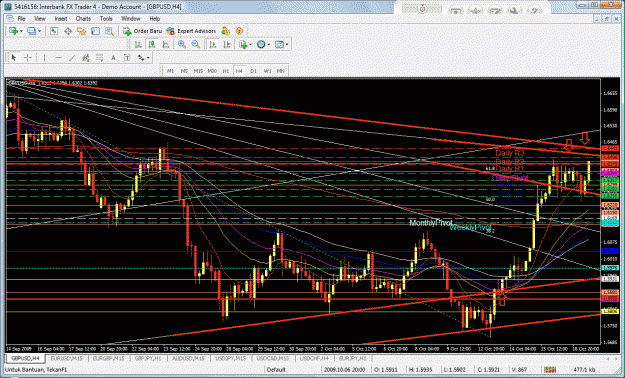Set timeframe to H1
Screen dimensions: 625x378
click(x=226, y=71)
